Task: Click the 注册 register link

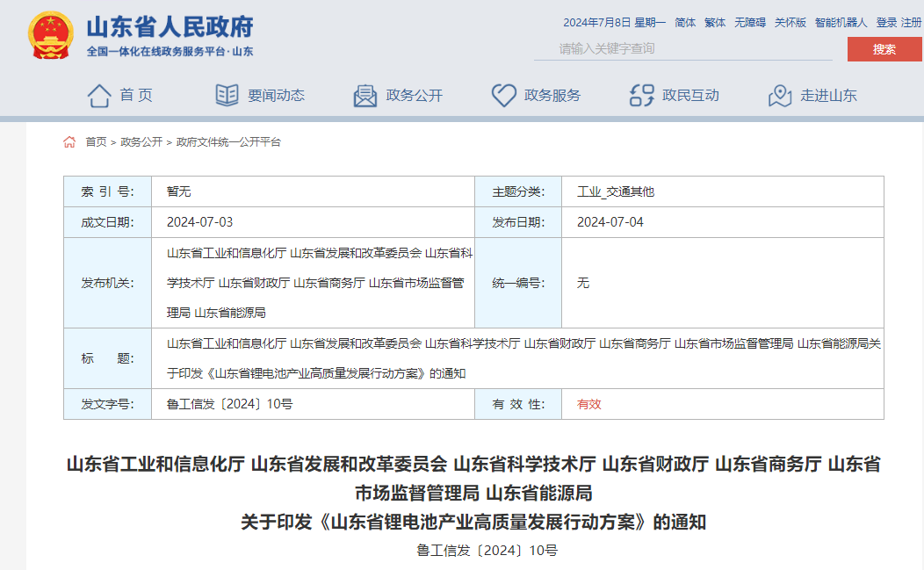Action: (x=912, y=23)
